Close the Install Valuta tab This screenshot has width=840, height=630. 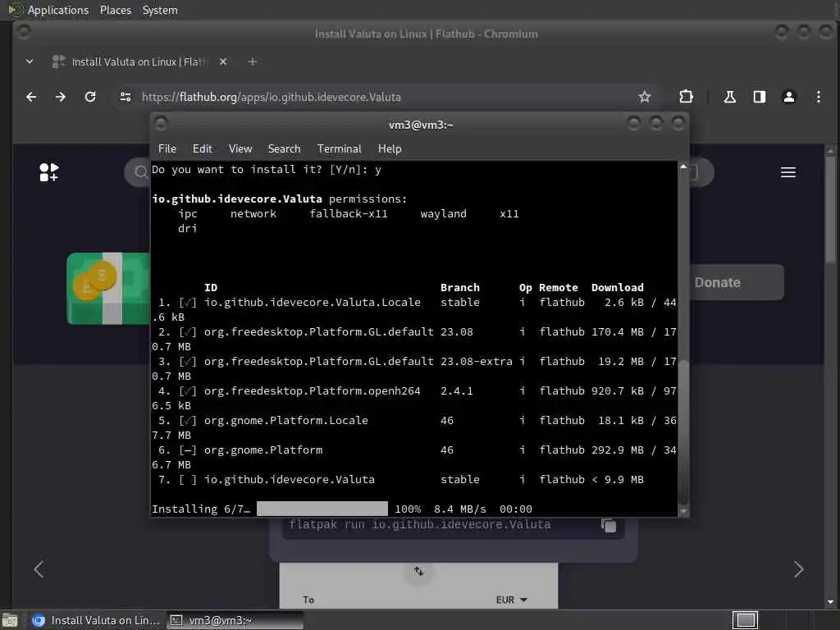(223, 62)
